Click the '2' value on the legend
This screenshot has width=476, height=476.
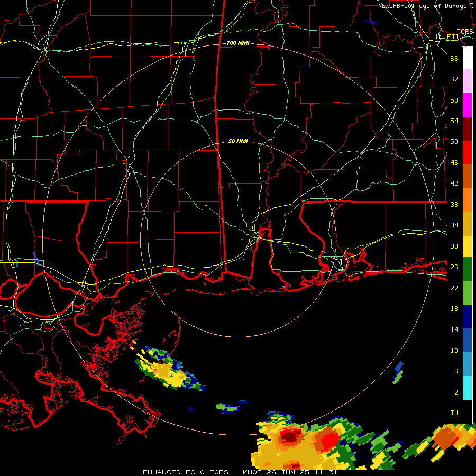tap(456, 392)
